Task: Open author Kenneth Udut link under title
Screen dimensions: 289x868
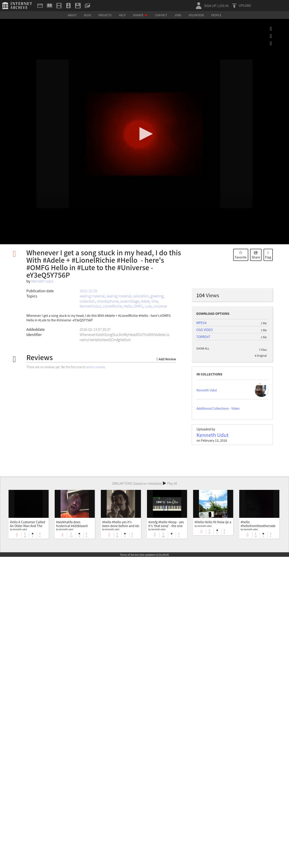Action: 42,281
